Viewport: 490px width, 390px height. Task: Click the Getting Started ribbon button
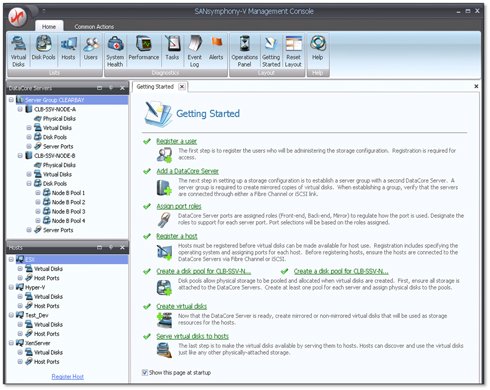(x=271, y=51)
